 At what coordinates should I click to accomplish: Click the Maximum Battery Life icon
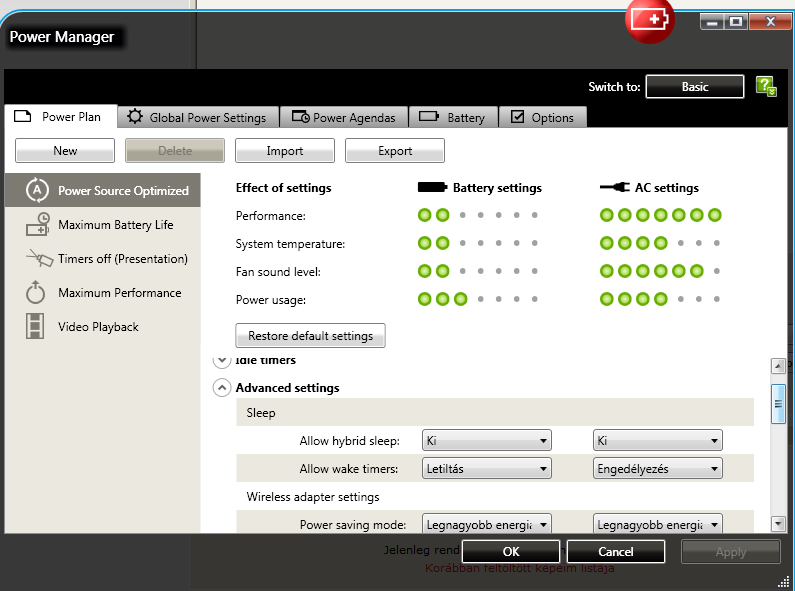pos(38,224)
